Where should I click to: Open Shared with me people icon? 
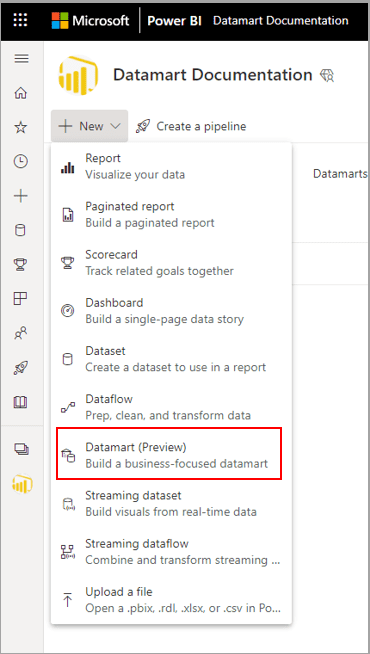pyautogui.click(x=21, y=333)
